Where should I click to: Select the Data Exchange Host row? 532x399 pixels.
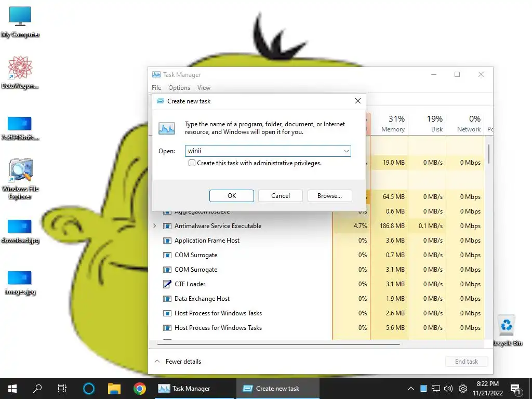click(x=317, y=299)
